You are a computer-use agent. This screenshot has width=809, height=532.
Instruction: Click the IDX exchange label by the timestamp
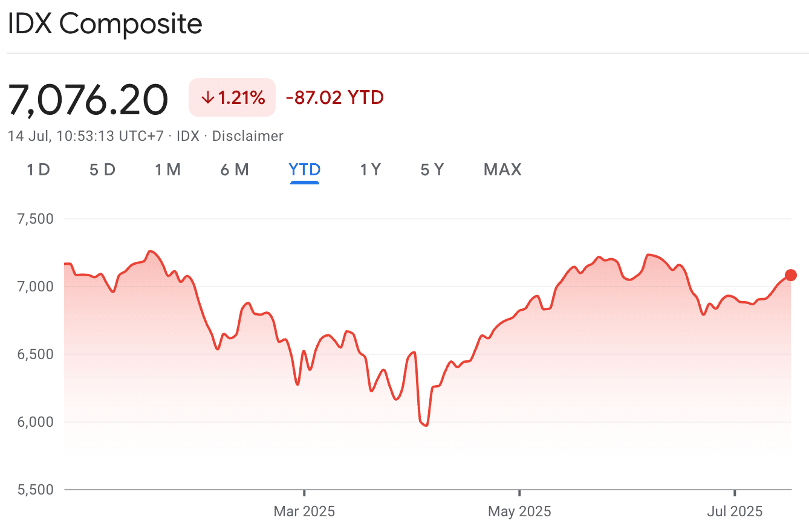tap(187, 136)
